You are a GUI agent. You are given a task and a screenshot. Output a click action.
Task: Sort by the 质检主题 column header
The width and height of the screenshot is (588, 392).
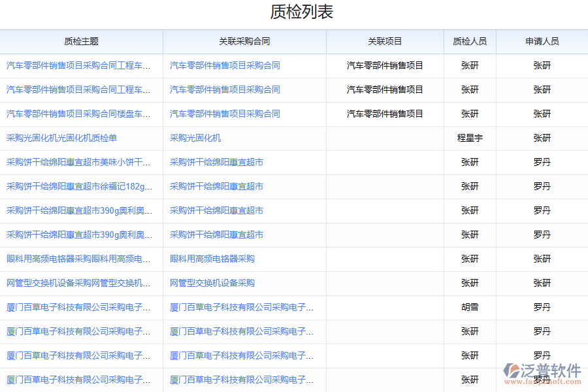(81, 41)
